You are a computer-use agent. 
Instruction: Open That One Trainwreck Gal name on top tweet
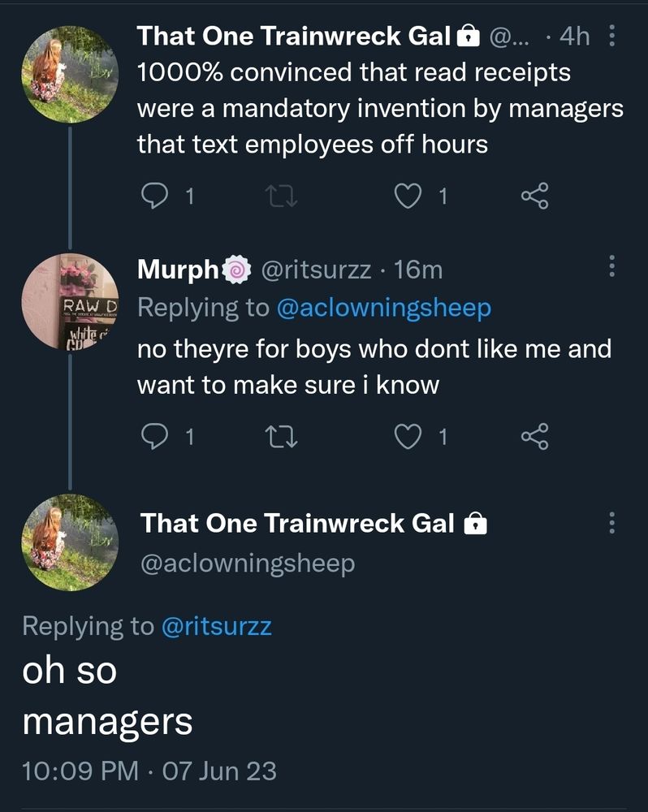[292, 36]
